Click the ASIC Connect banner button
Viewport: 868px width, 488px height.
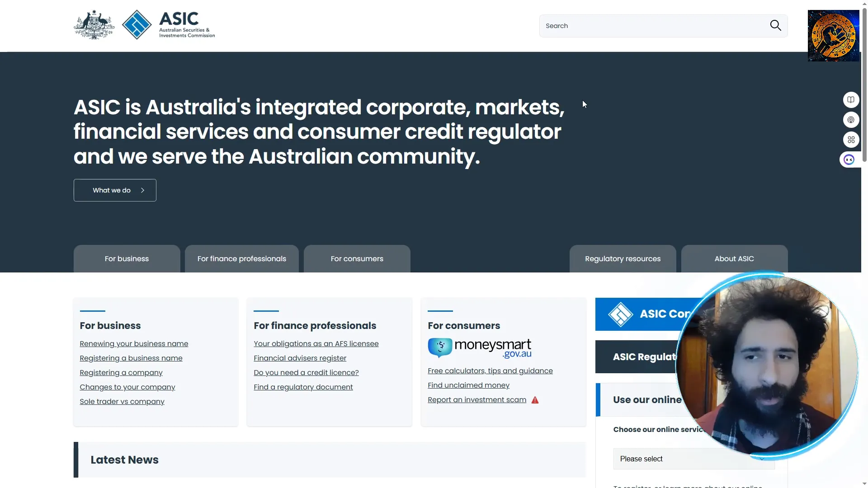[x=646, y=314]
